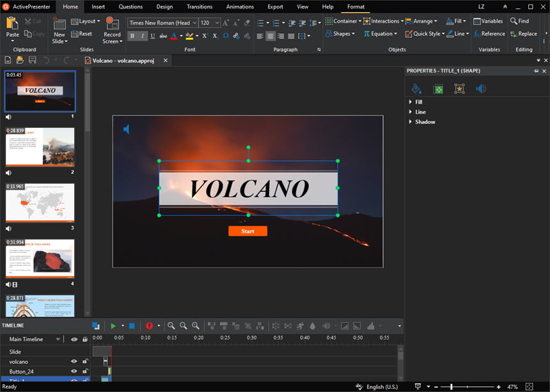Switch to the Questions tab
The width and height of the screenshot is (550, 392).
pyautogui.click(x=130, y=6)
